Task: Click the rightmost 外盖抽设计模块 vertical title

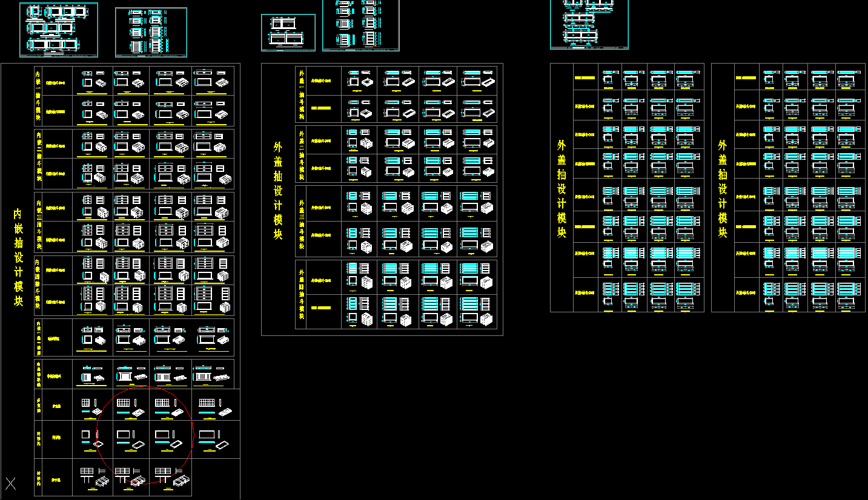Action: coord(723,188)
